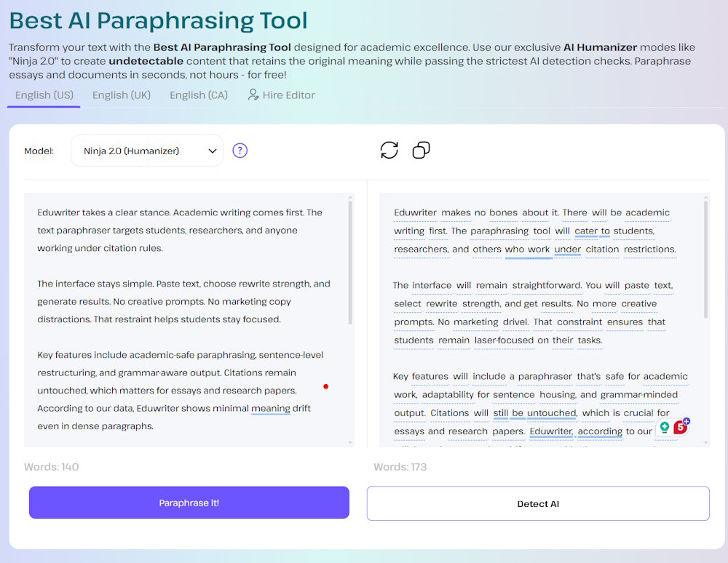The height and width of the screenshot is (563, 728).
Task: Click the red dot marker in source text
Action: click(x=325, y=387)
